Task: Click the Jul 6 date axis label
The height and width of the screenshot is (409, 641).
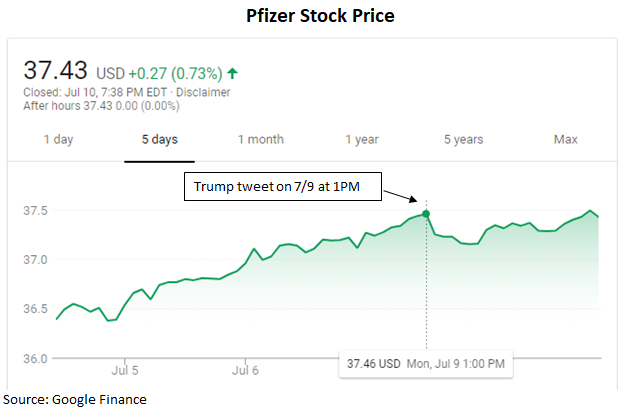Action: pyautogui.click(x=246, y=370)
